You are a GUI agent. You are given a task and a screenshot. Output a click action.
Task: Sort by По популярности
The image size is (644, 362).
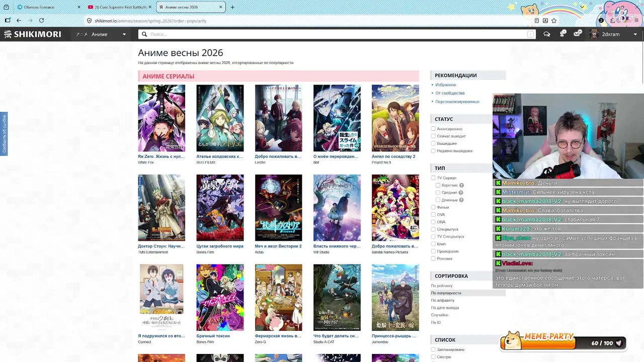click(446, 293)
